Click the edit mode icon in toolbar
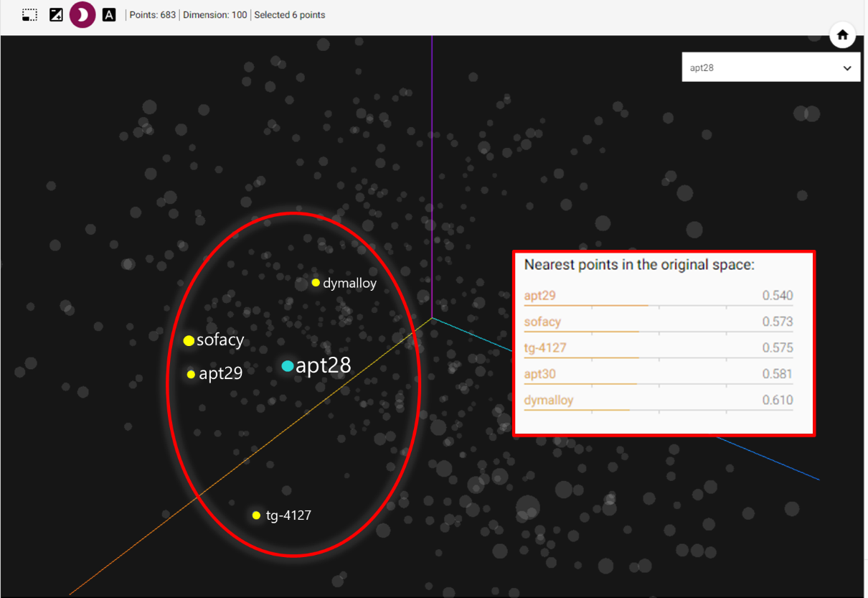Screen dimensions: 868x598 (x=56, y=14)
